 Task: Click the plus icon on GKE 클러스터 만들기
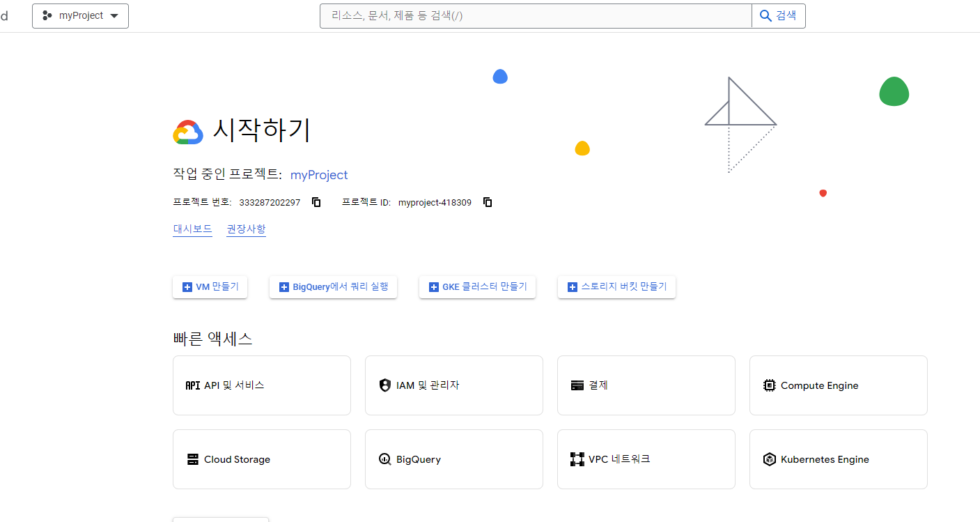point(433,287)
